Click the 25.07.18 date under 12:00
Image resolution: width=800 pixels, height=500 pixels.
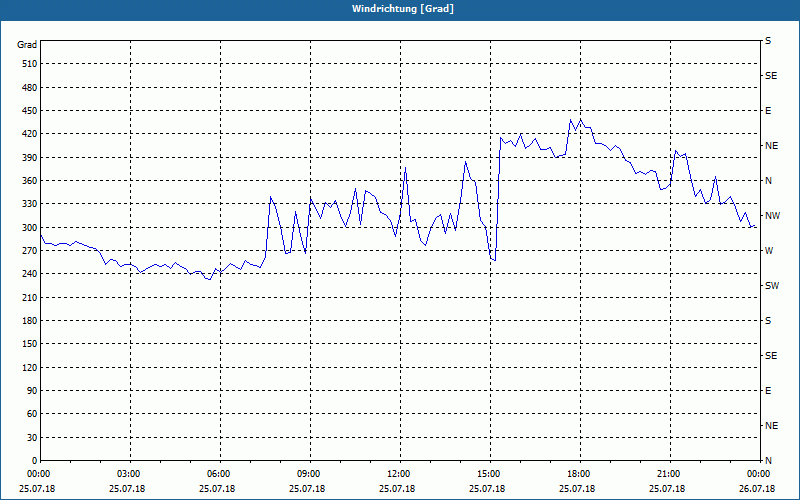click(396, 489)
